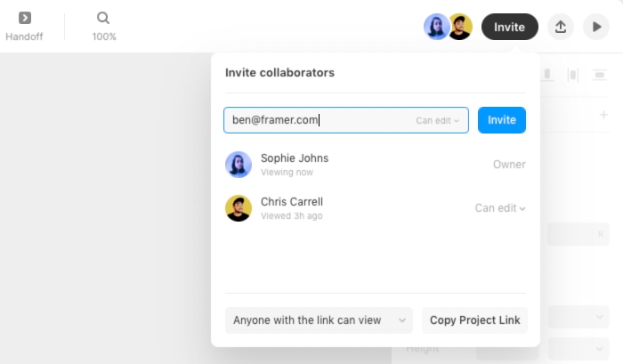This screenshot has width=623, height=364.
Task: Click the rightmost alignment icon in properties panel
Action: [598, 75]
